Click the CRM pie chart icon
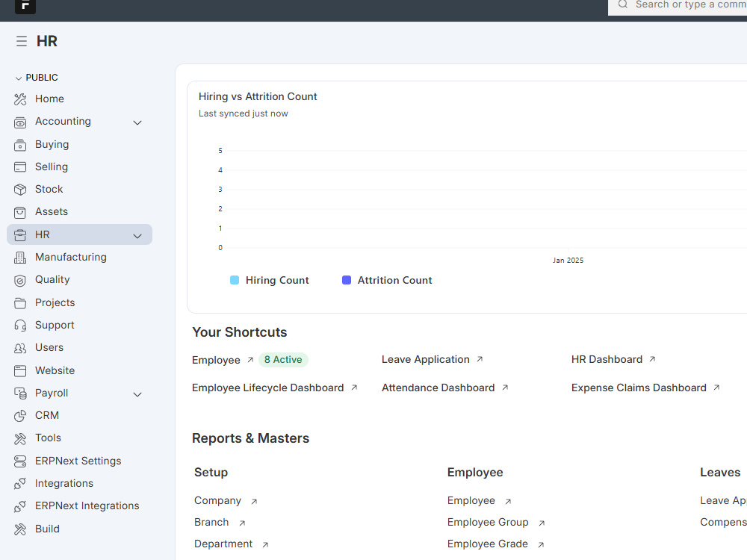747x560 pixels. click(x=20, y=416)
